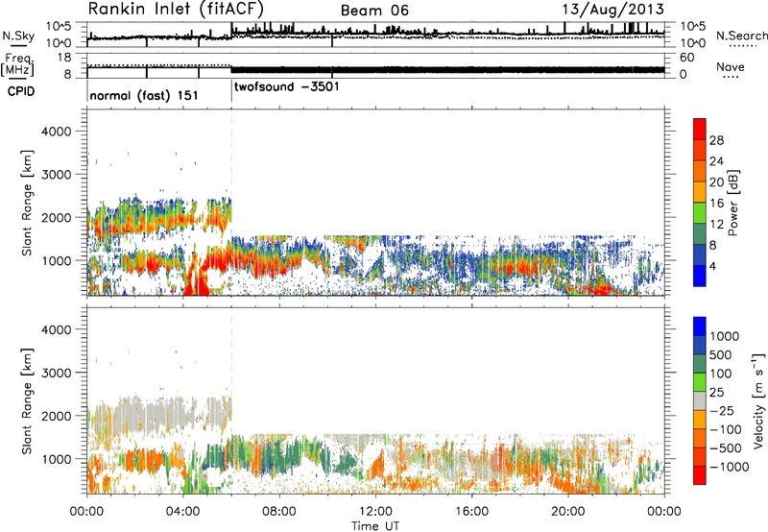Screen dimensions: 768x532
Task: Click the thick black frequency band after 06:00
Action: (x=447, y=69)
